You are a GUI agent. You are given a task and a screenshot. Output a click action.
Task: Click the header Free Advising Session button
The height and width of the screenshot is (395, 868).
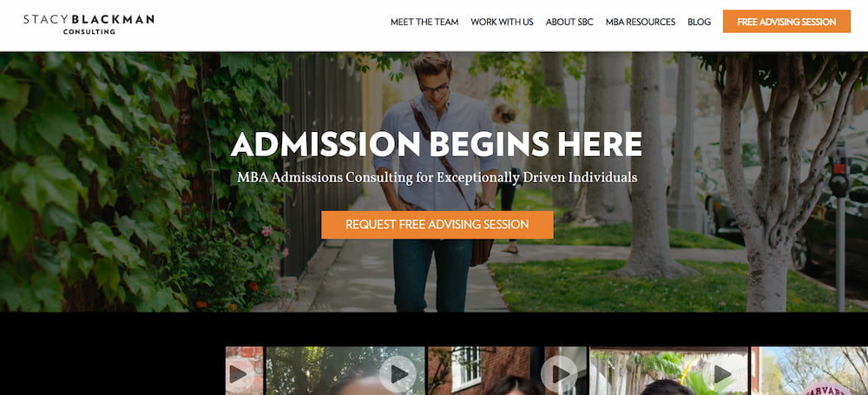[x=786, y=22]
